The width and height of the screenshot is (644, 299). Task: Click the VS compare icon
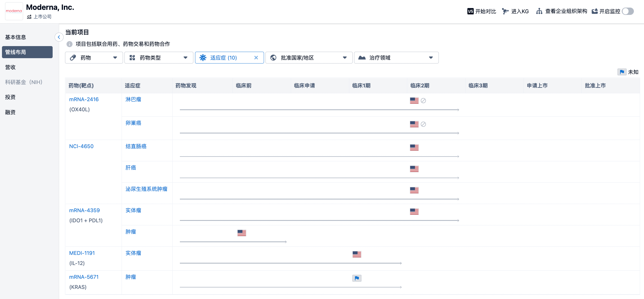coord(470,11)
